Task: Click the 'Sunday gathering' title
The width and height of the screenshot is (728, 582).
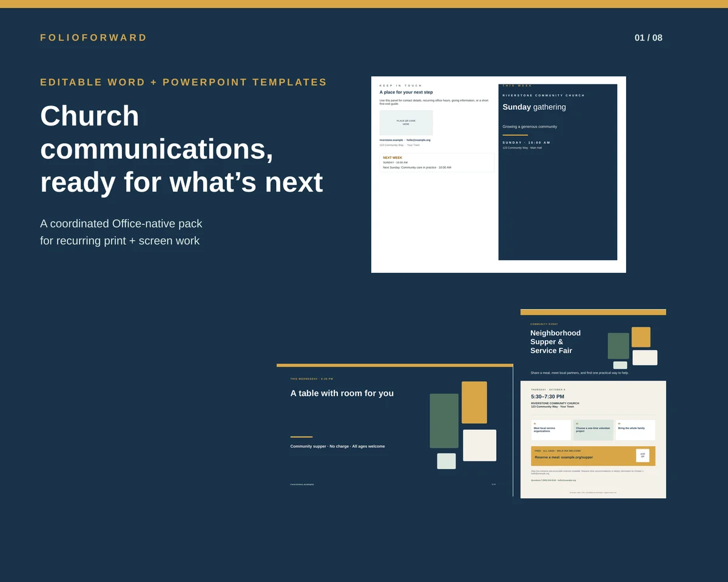Action: [534, 107]
